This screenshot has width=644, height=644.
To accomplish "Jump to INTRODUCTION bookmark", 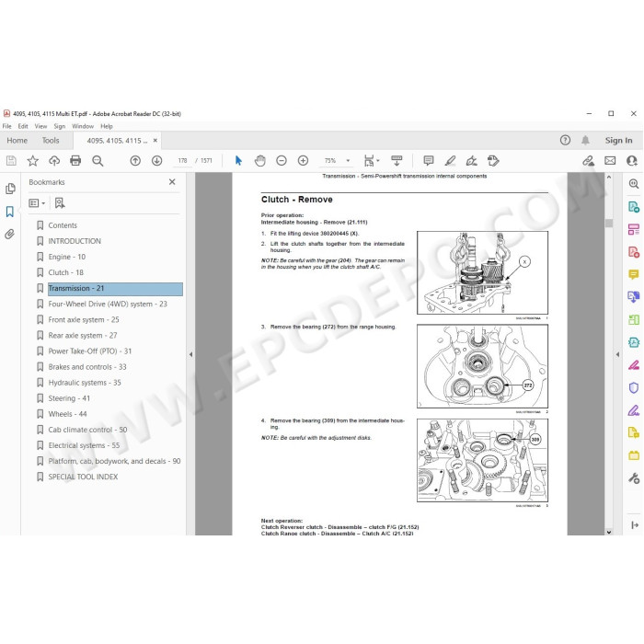I will [x=75, y=241].
